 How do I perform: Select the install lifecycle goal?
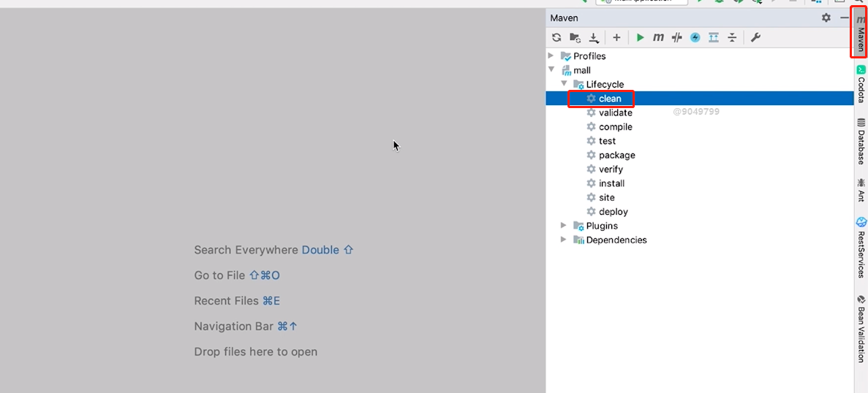coord(611,183)
